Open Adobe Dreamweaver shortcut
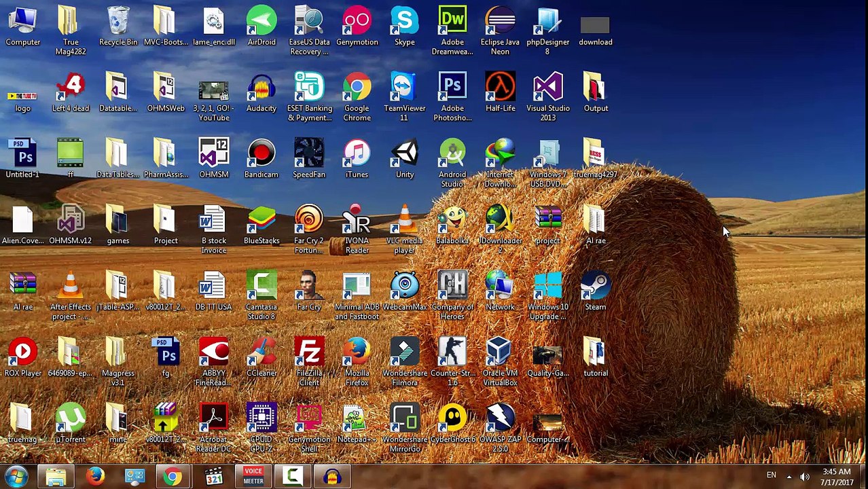 (452, 31)
